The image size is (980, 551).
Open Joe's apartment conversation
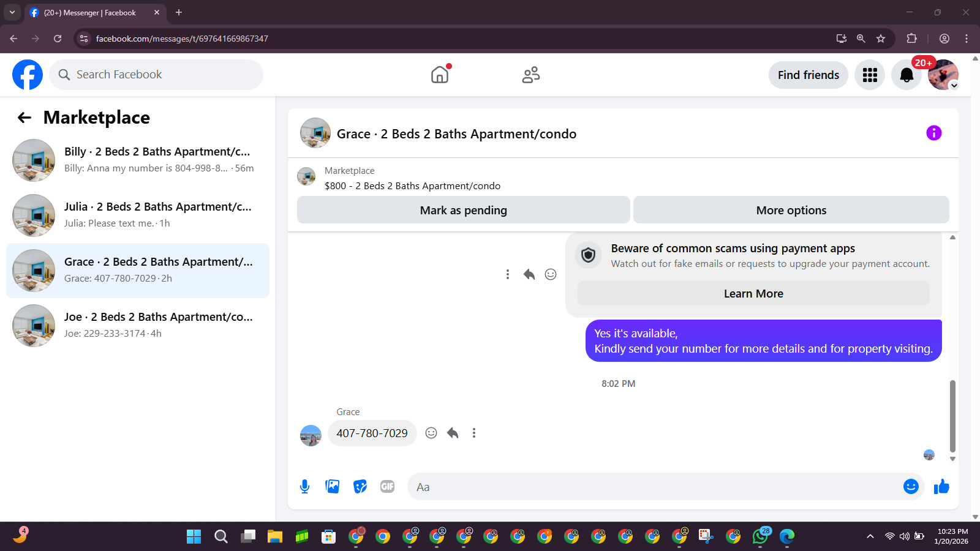(x=138, y=326)
